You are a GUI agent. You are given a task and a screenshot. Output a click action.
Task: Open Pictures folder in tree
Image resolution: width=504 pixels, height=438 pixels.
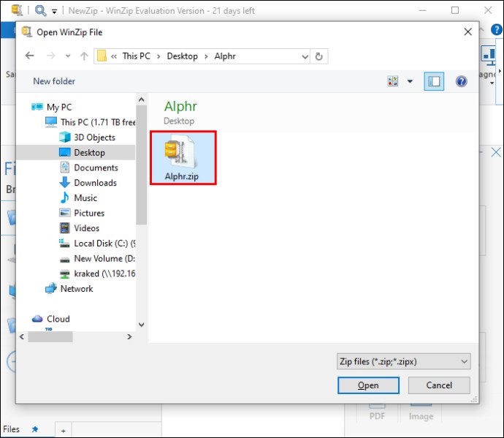tap(89, 213)
